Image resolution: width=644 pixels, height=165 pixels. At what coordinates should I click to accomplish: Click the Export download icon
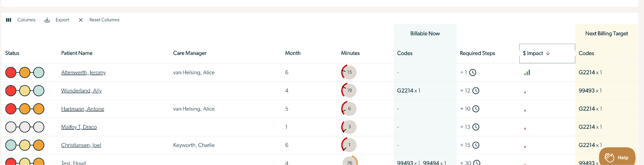47,20
